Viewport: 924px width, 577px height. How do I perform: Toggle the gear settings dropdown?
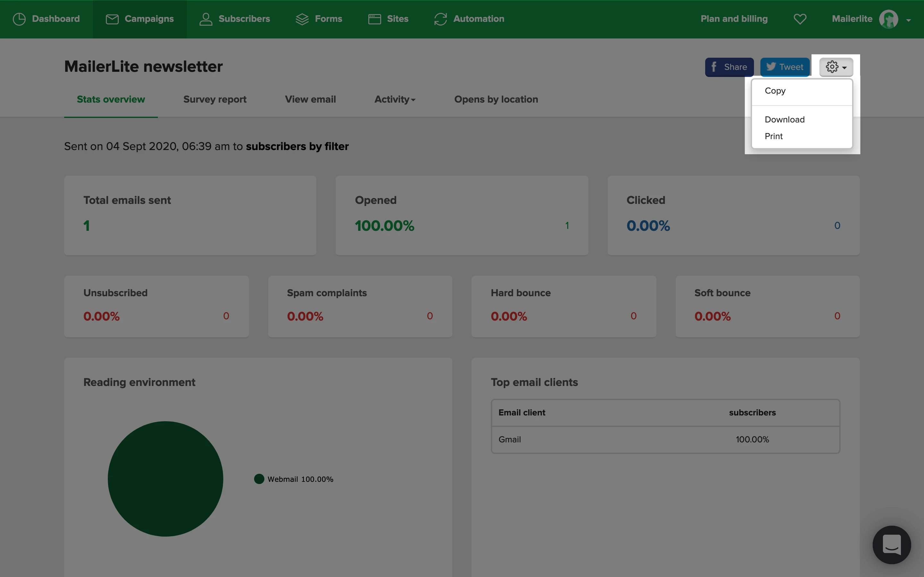click(x=836, y=67)
